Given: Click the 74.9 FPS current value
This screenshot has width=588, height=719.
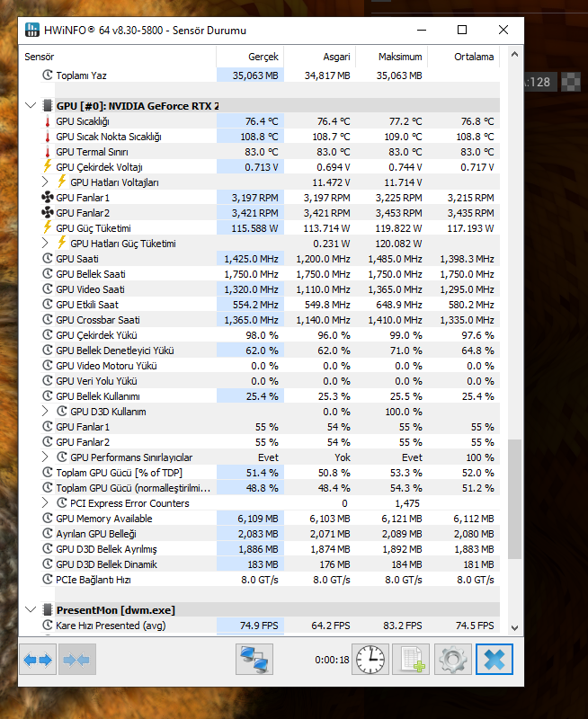Looking at the screenshot, I should tap(259, 626).
